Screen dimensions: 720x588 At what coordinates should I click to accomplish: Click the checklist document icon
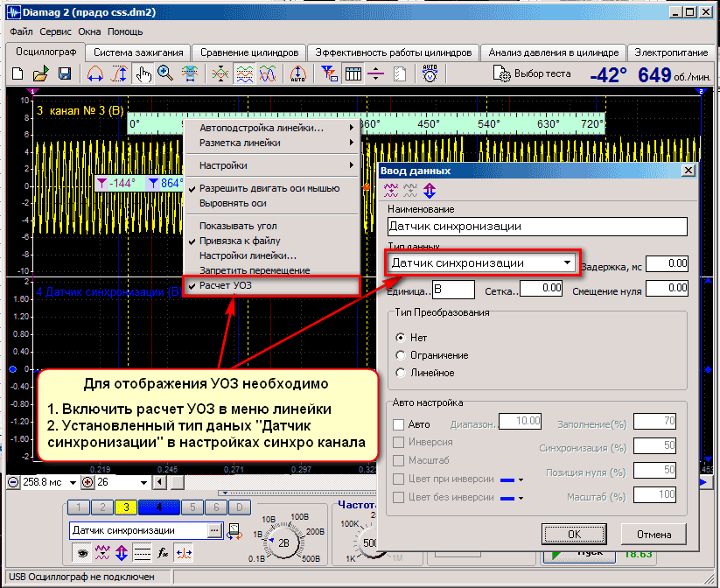point(400,73)
